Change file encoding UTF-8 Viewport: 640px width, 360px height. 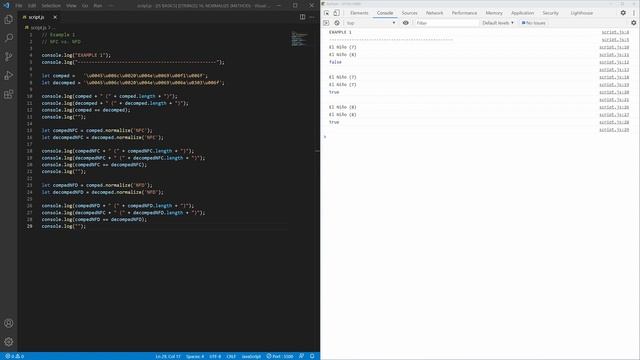click(215, 356)
